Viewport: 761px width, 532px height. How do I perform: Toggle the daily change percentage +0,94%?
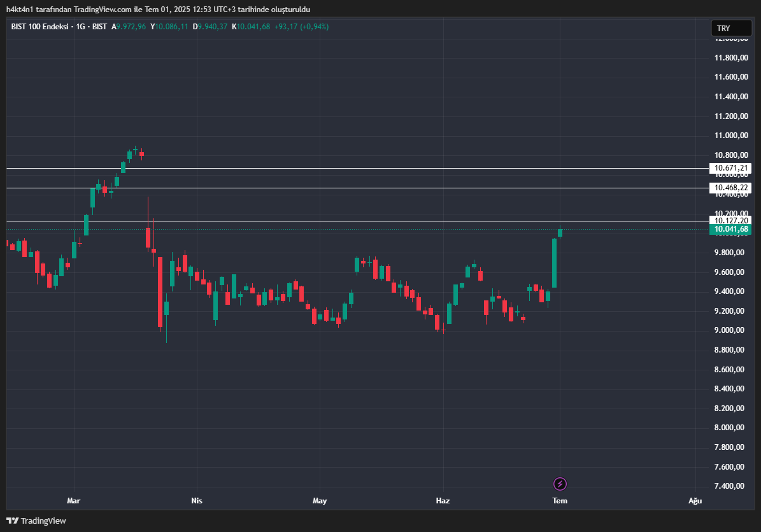pyautogui.click(x=314, y=27)
